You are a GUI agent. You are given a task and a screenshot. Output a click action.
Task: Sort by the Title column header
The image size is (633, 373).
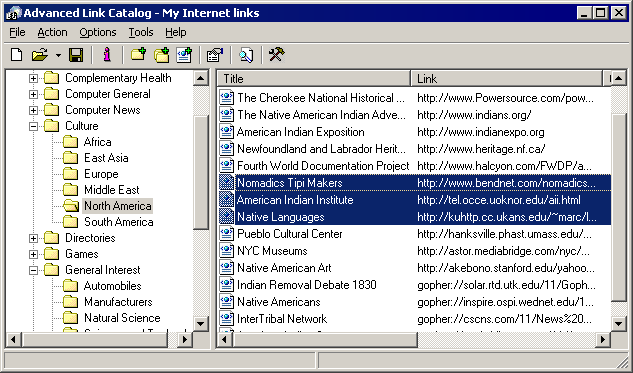click(x=314, y=79)
